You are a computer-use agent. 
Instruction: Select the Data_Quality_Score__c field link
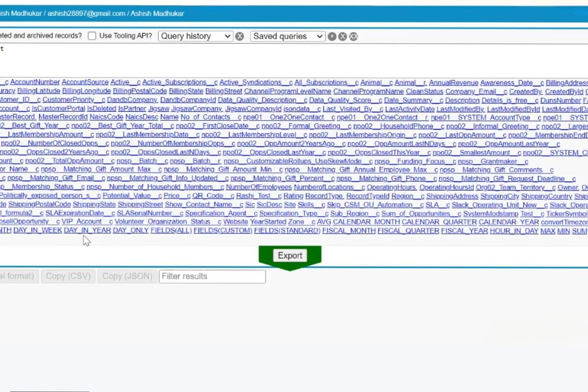point(345,100)
